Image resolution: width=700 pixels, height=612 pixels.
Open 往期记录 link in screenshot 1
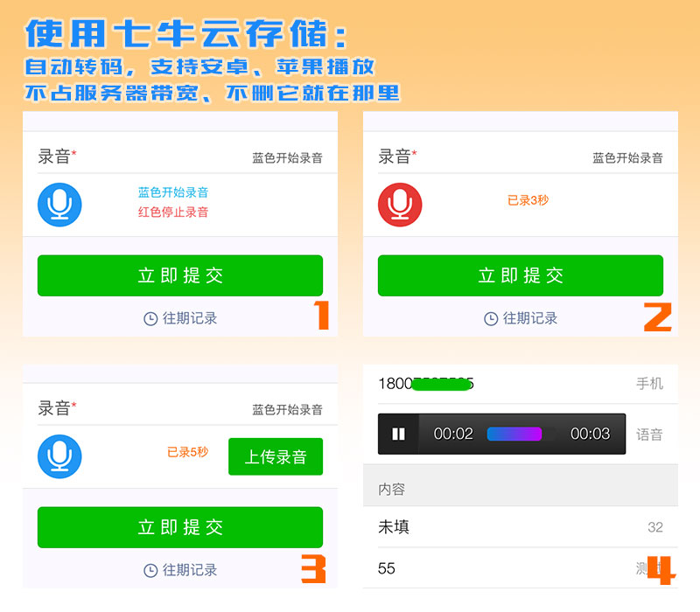tap(190, 319)
